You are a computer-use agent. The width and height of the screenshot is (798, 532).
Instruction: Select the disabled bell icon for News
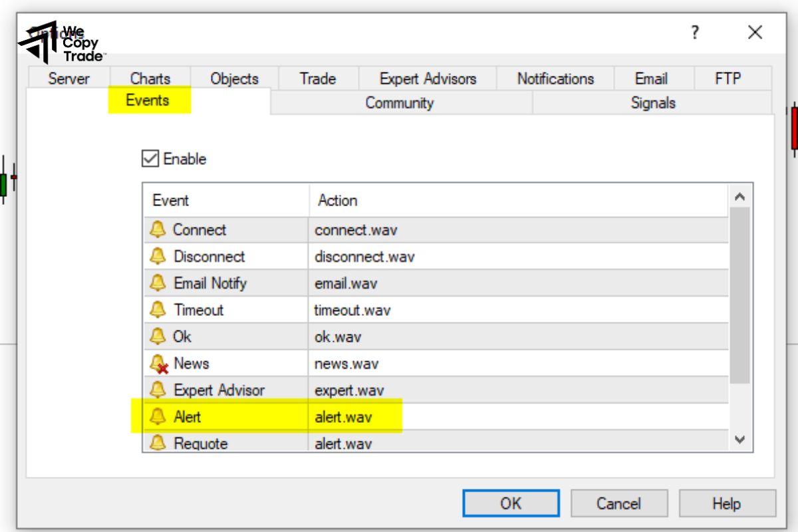(159, 363)
